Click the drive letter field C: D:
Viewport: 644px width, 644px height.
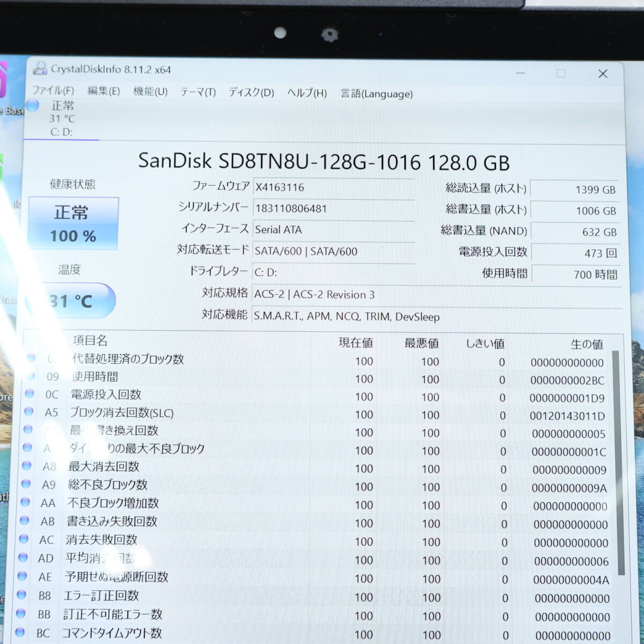tap(333, 273)
